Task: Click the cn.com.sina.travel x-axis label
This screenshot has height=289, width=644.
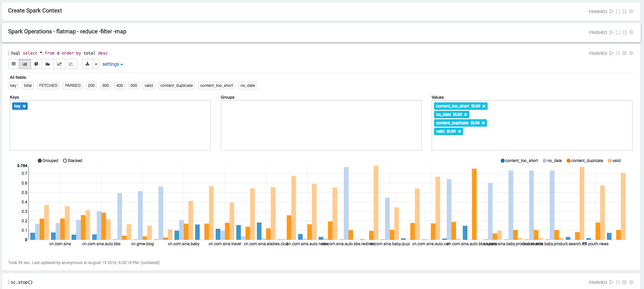Action: (225, 244)
